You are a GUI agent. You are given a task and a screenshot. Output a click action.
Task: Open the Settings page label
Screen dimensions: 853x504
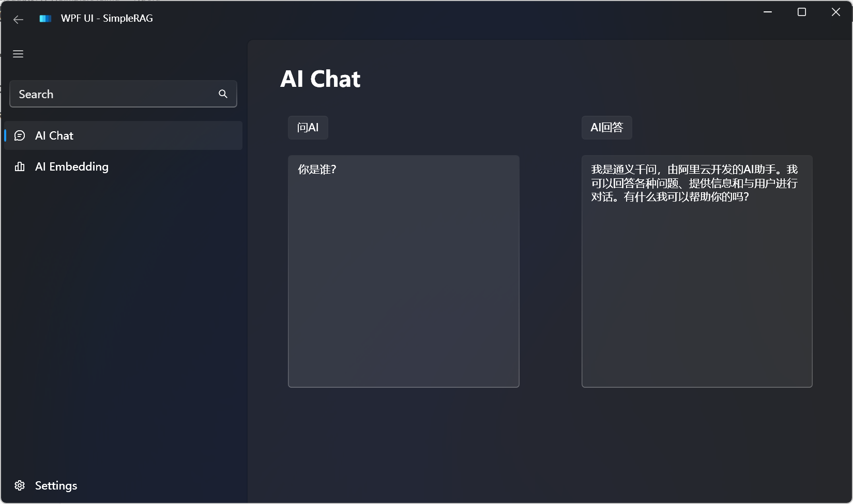(x=56, y=486)
